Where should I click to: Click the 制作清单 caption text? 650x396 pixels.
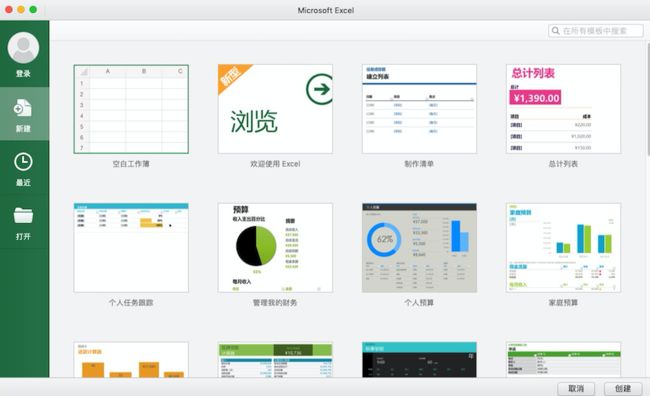click(x=419, y=164)
